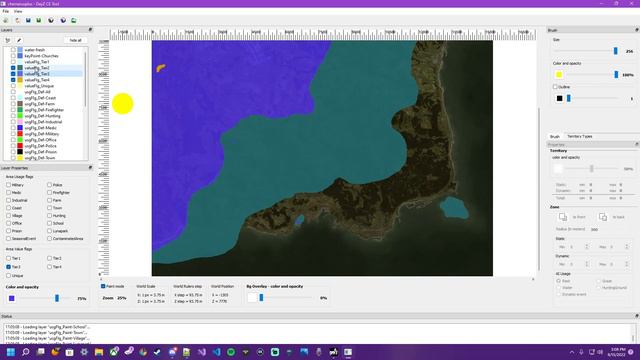The height and width of the screenshot is (360, 640).
Task: Toggle visibility of valueFlg_Tier4 layer
Action: 13,80
